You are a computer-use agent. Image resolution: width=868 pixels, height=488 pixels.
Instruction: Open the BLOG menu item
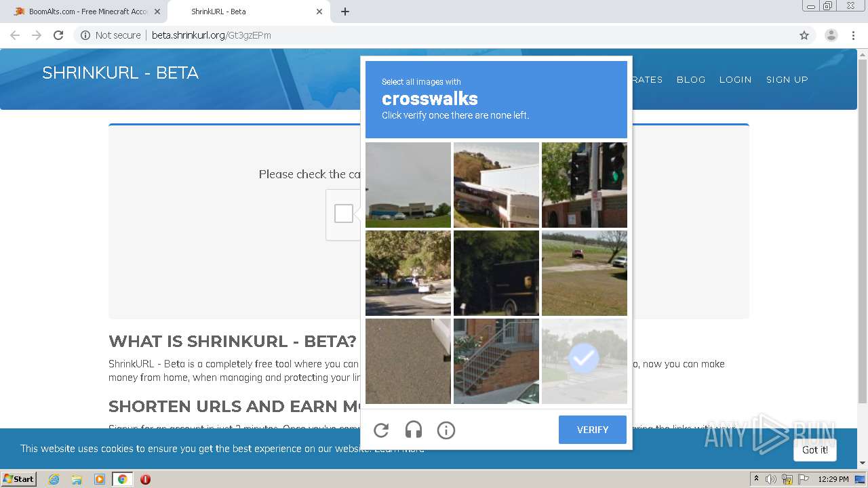point(691,79)
